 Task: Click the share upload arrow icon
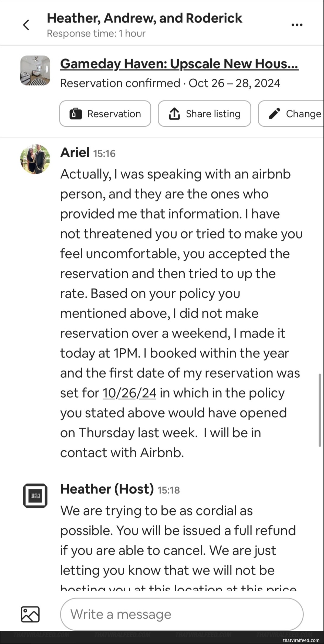pyautogui.click(x=174, y=113)
